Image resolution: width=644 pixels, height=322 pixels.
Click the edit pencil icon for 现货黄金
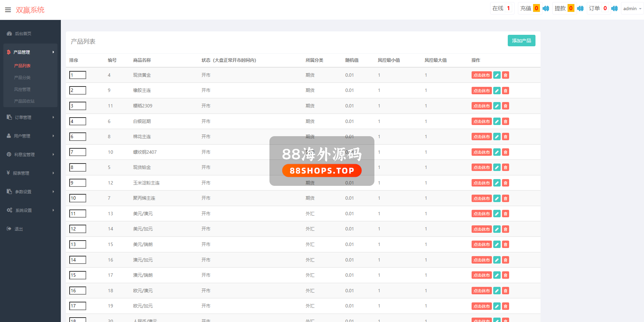pyautogui.click(x=497, y=75)
